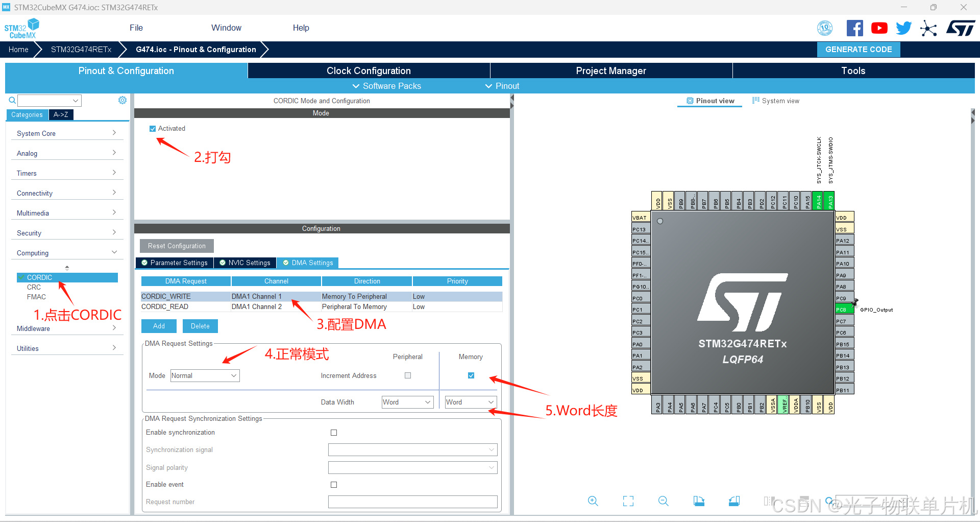
Task: Expand the System Core category
Action: pos(67,133)
